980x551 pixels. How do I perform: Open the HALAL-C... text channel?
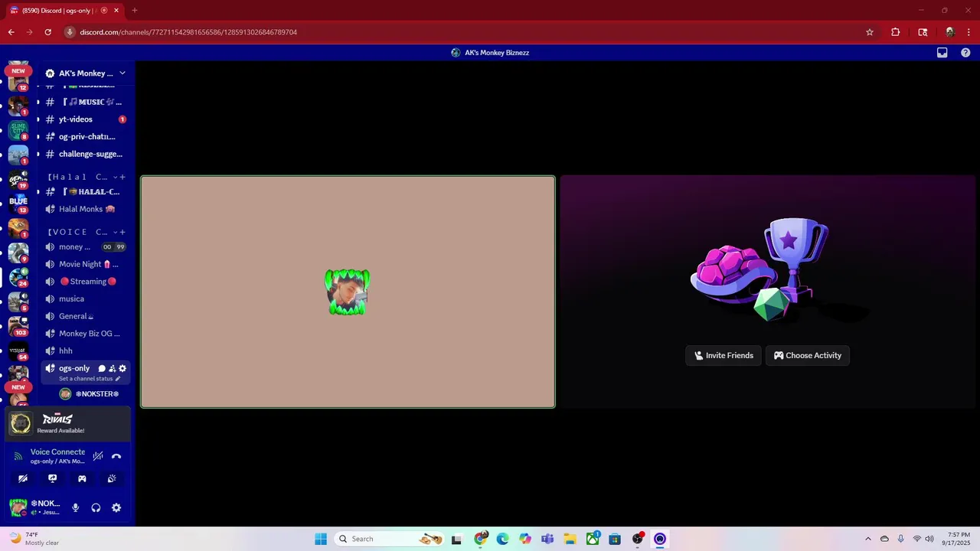[85, 192]
